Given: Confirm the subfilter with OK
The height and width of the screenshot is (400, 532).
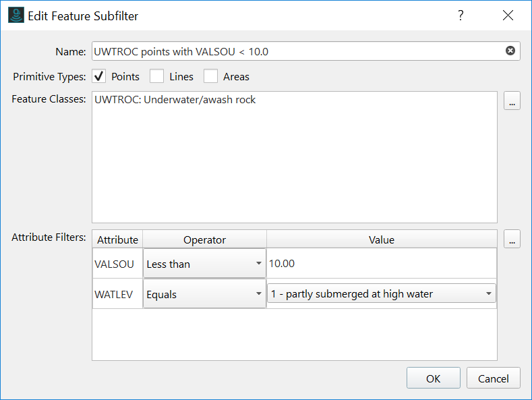Looking at the screenshot, I should 433,378.
